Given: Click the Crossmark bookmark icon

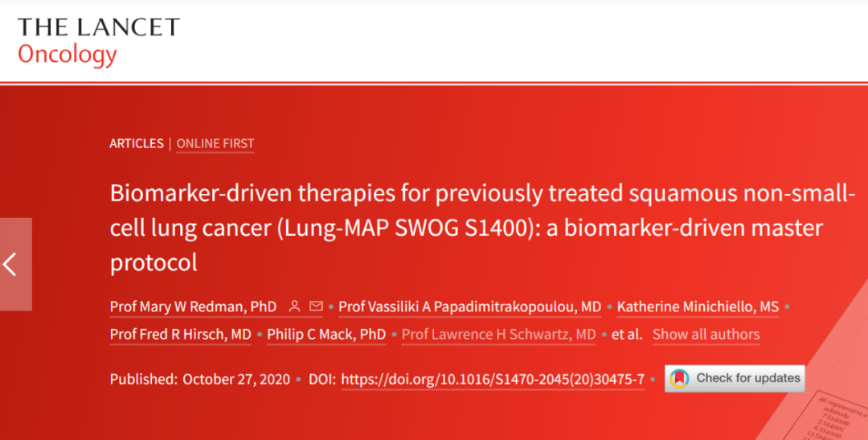Looking at the screenshot, I should pyautogui.click(x=680, y=378).
